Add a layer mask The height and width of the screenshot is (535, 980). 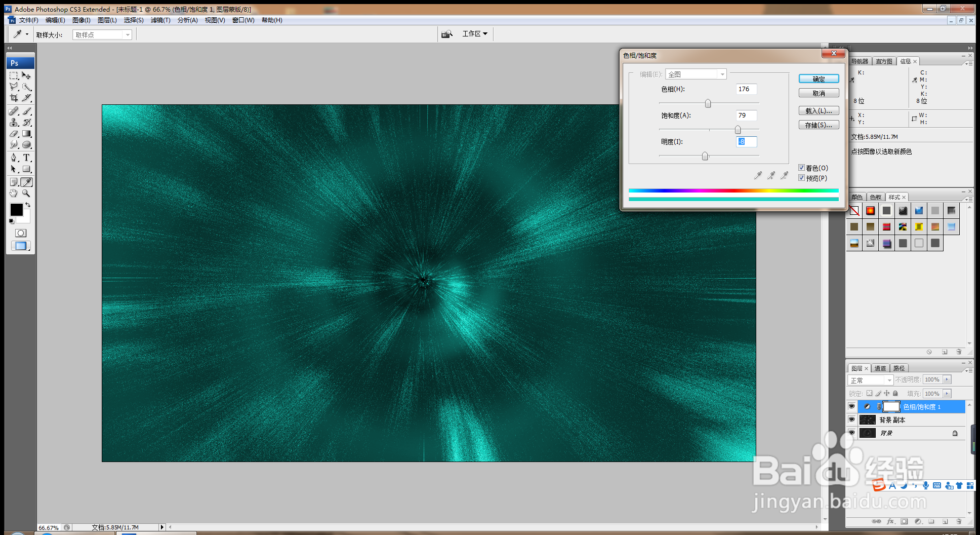point(905,521)
